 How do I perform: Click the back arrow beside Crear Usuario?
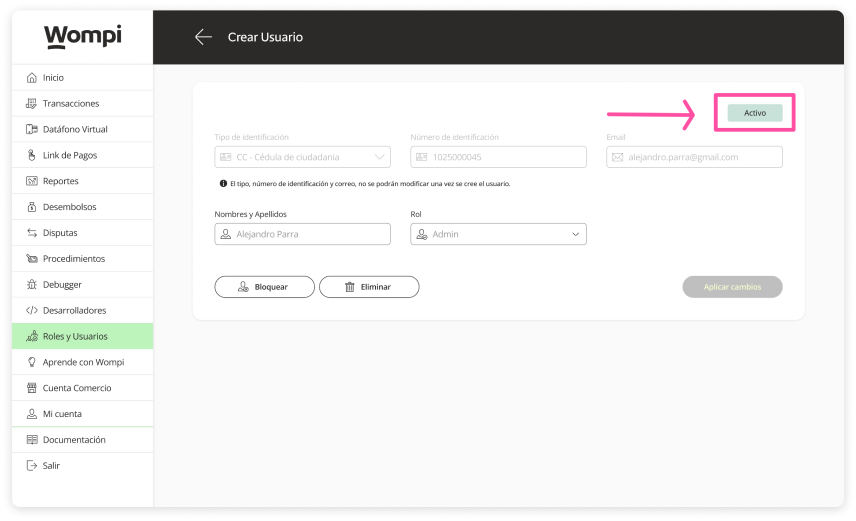click(x=203, y=37)
